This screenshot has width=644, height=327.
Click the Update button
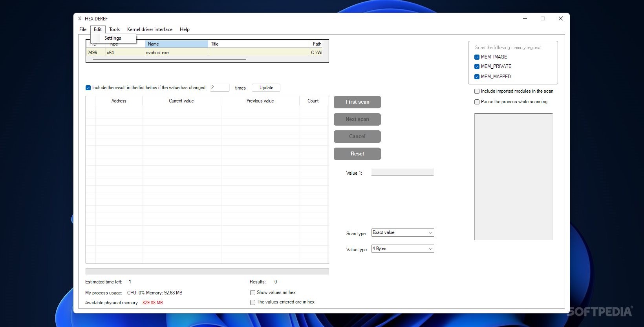pos(266,88)
